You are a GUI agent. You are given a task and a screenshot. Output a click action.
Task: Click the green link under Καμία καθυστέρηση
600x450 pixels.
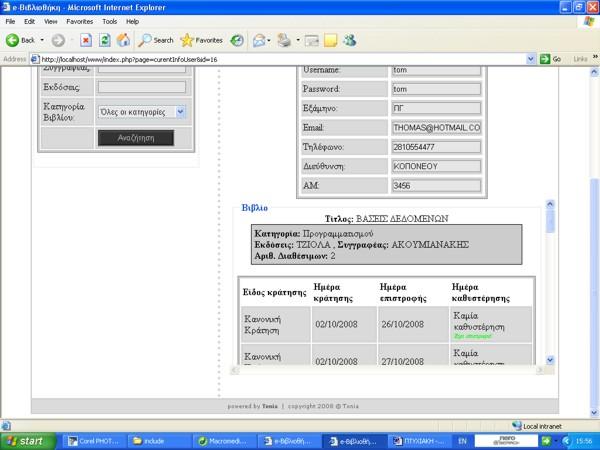pos(473,336)
